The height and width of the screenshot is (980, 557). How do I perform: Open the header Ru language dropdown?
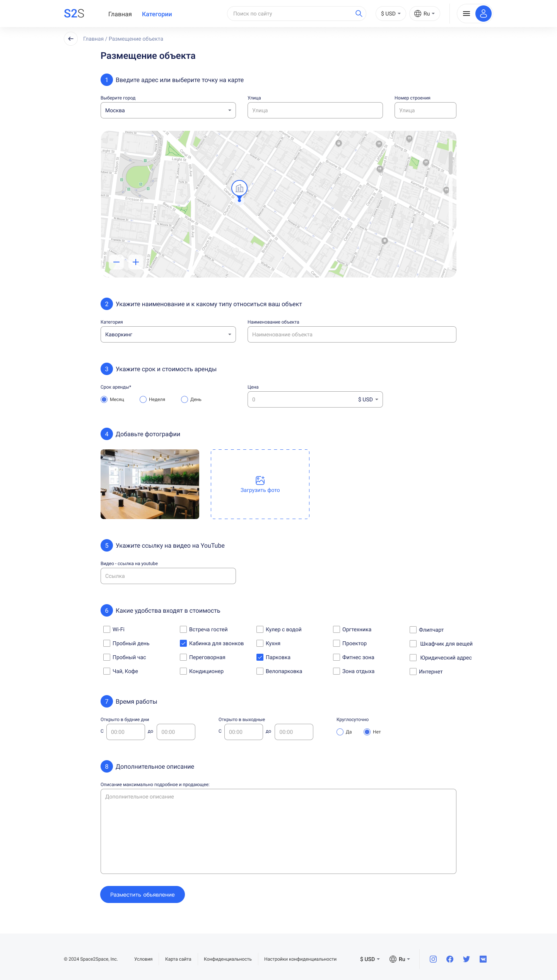(x=425, y=14)
